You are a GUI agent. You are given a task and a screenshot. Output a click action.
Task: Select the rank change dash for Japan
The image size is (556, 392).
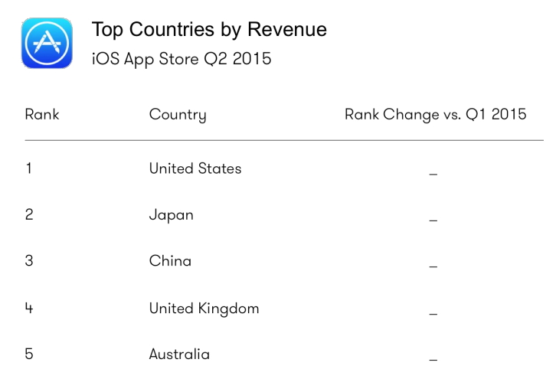(x=433, y=221)
